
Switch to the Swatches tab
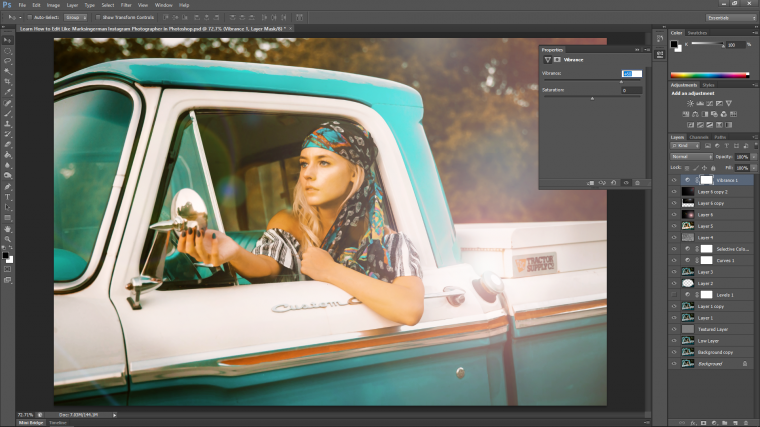coord(697,32)
